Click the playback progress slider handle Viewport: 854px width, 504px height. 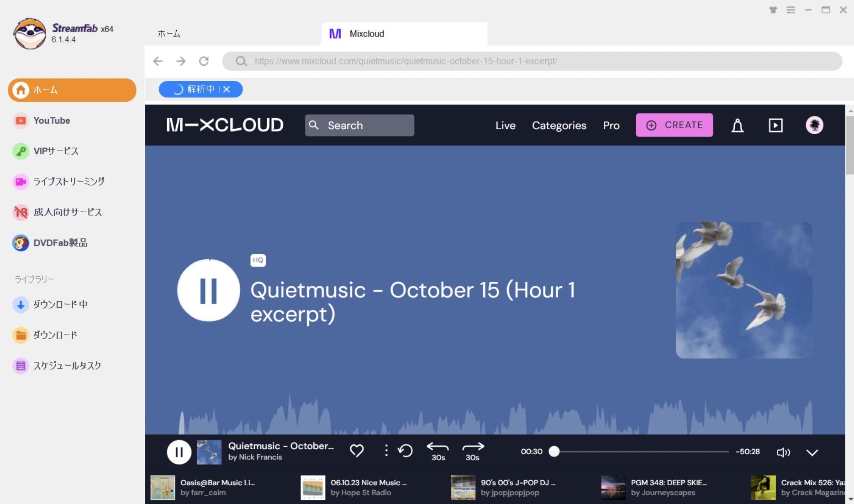point(554,451)
